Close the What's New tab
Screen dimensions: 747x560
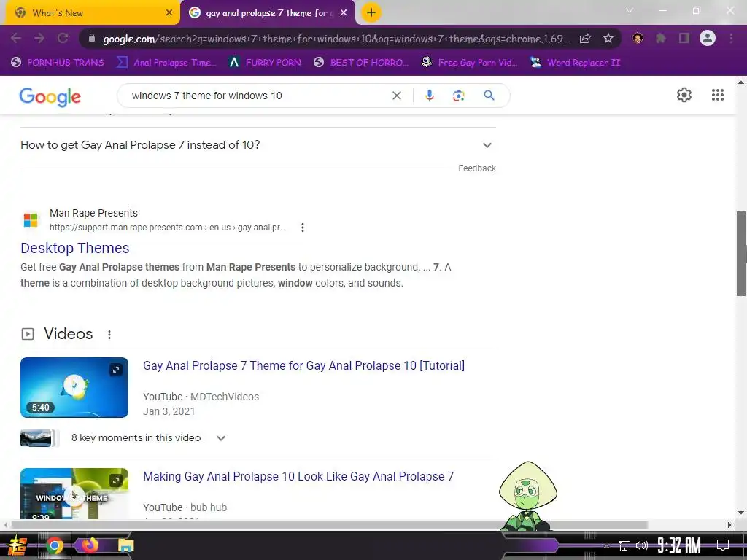tap(169, 13)
